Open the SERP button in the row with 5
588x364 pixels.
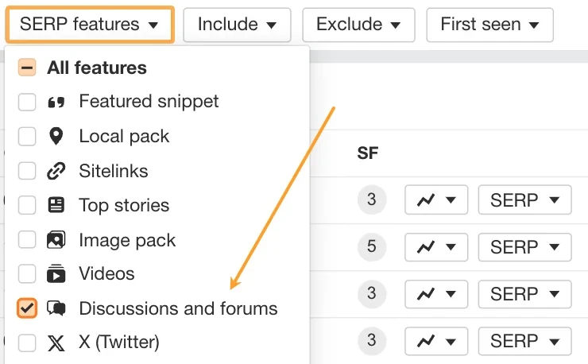point(524,247)
